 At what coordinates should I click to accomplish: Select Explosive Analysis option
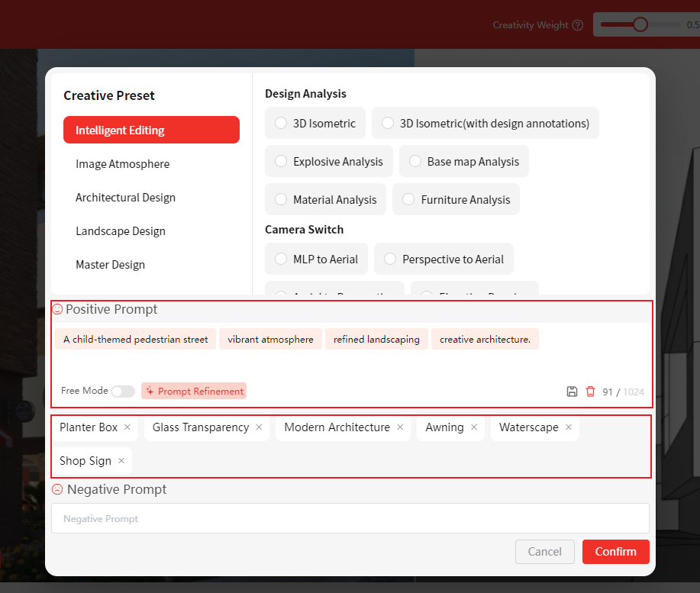pos(281,162)
